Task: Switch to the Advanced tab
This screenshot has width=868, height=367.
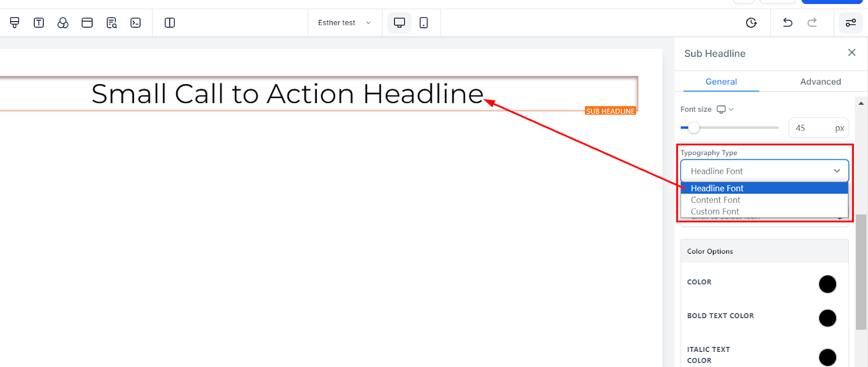Action: pos(820,82)
